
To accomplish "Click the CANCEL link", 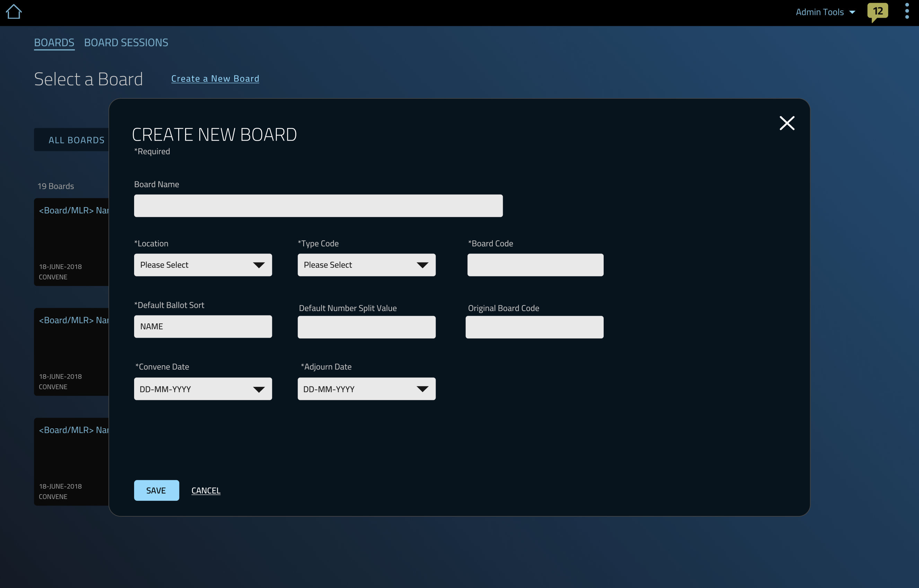I will coord(205,490).
